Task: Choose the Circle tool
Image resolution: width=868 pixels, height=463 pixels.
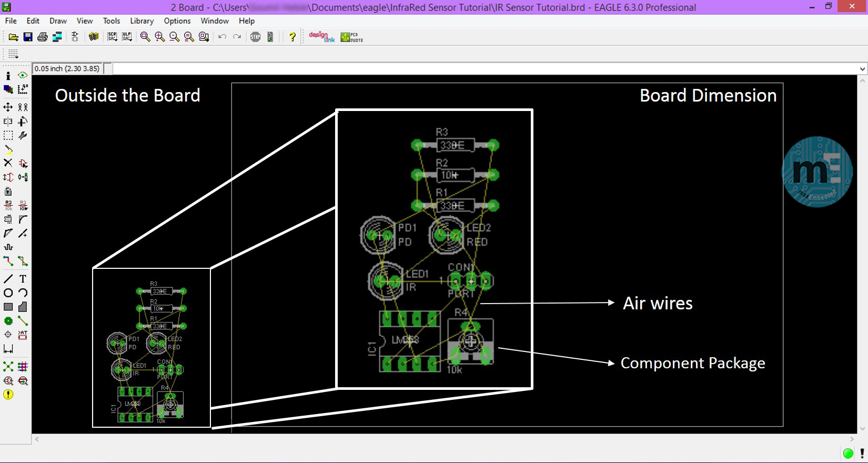Action: coord(8,293)
